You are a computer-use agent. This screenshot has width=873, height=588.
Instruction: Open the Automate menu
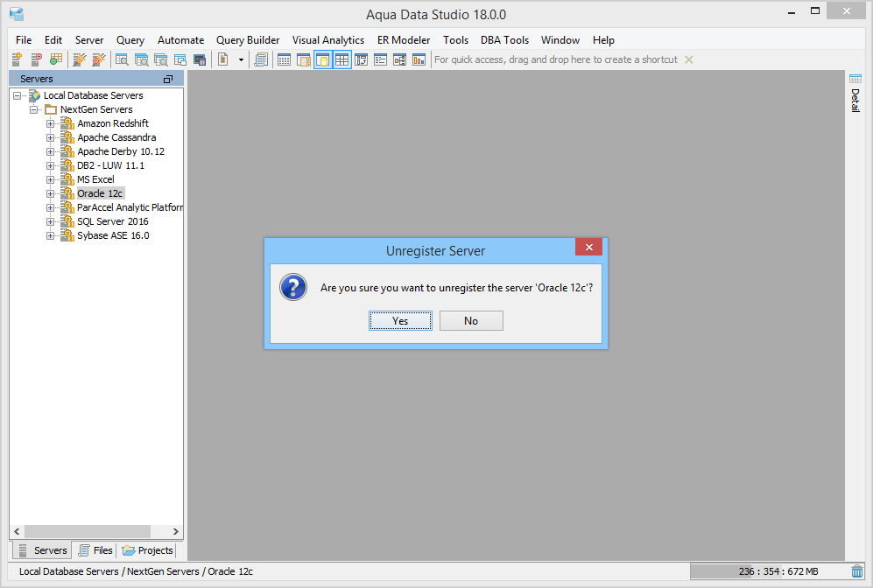(181, 40)
